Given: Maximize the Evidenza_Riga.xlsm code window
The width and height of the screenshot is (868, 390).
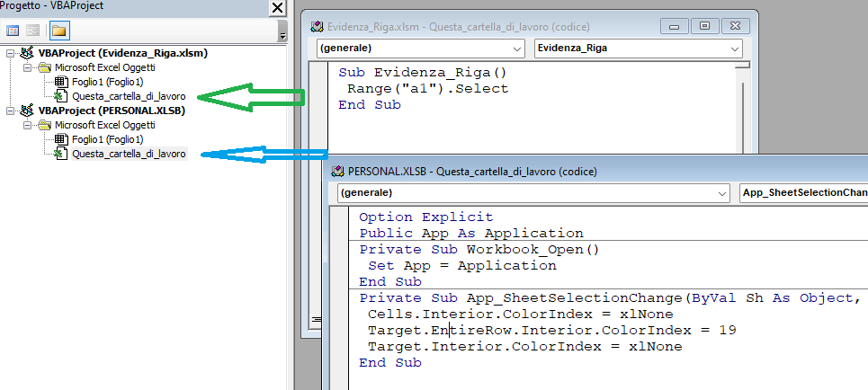Looking at the screenshot, I should pyautogui.click(x=704, y=26).
